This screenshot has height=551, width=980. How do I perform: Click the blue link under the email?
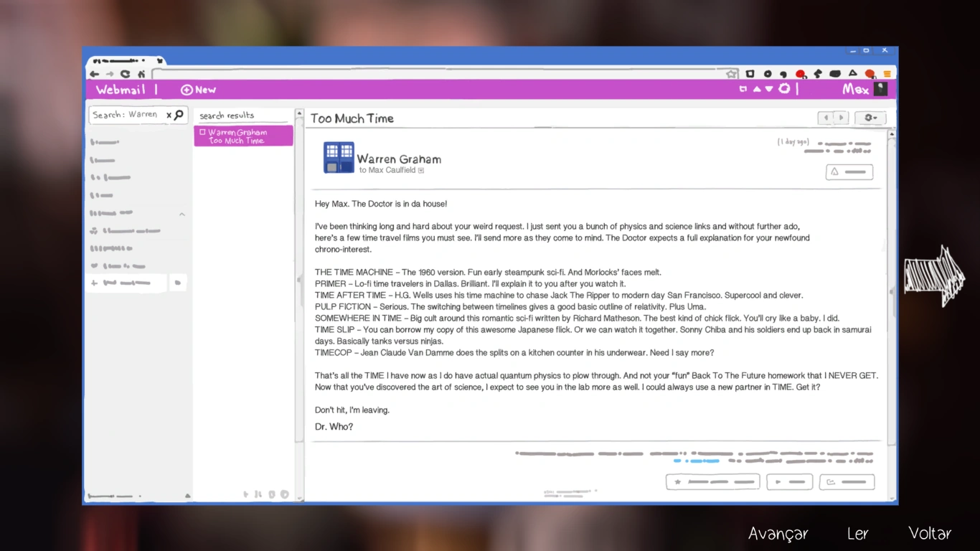(697, 461)
